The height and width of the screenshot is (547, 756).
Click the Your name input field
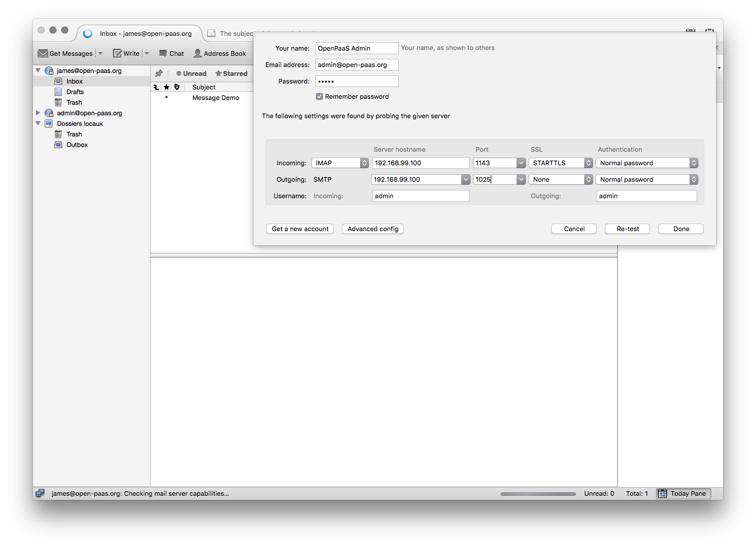tap(357, 48)
